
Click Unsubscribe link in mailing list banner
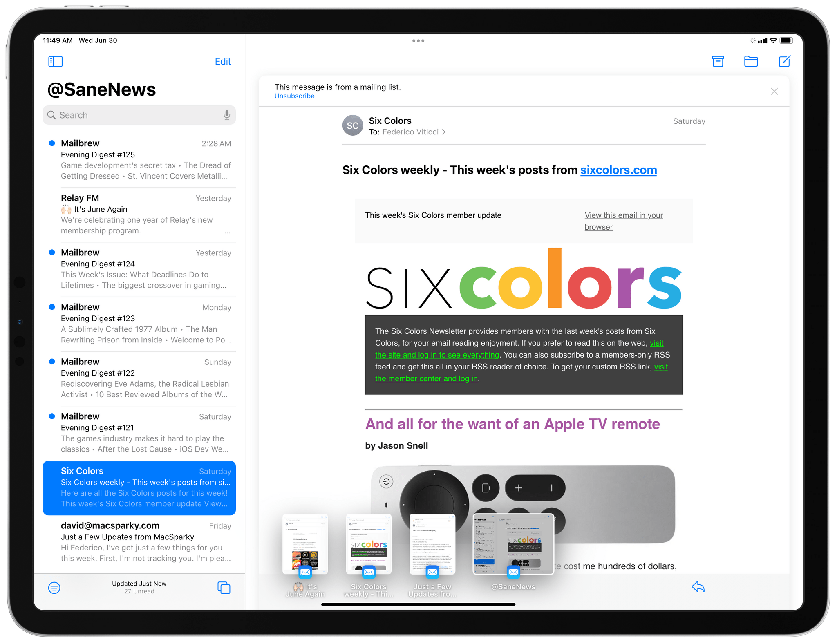tap(294, 95)
